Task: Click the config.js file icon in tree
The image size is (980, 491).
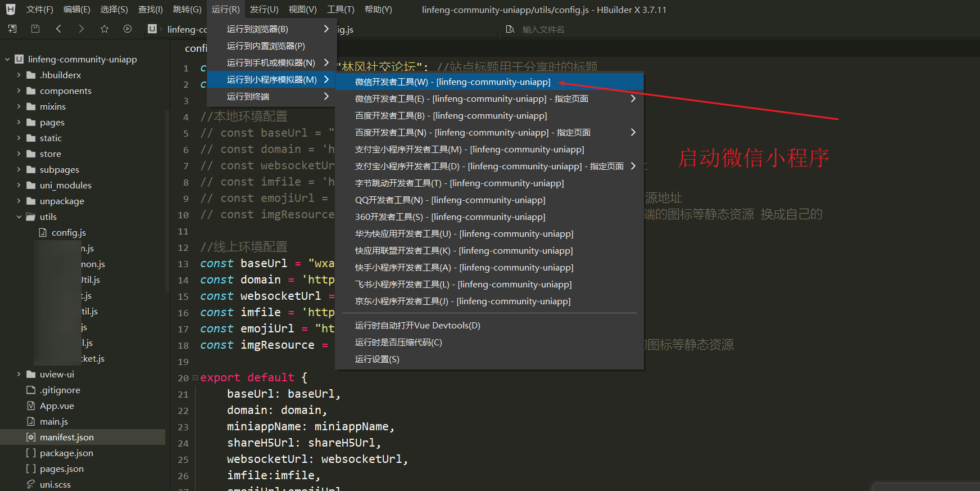Action: [43, 232]
